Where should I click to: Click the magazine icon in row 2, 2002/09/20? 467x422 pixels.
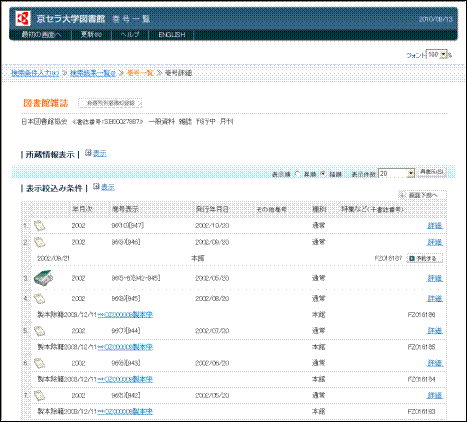[x=40, y=242]
